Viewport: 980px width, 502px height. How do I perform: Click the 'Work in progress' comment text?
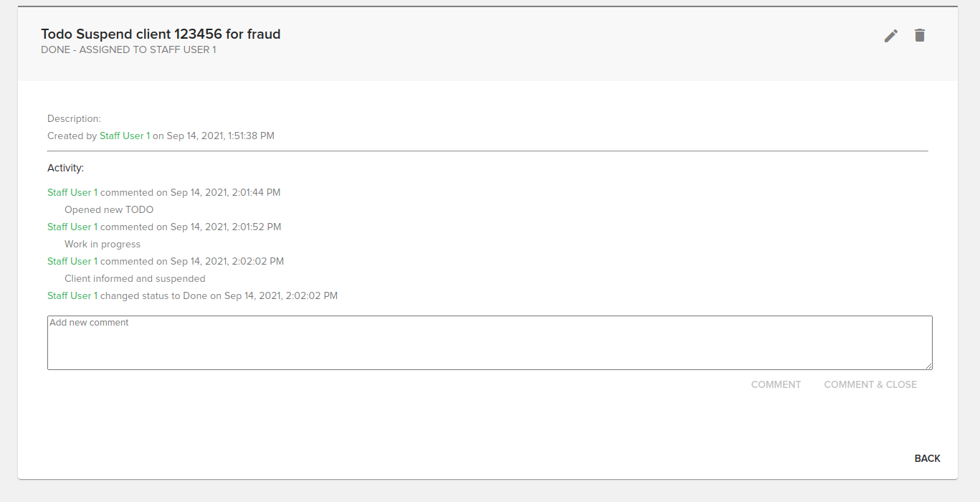coord(103,244)
